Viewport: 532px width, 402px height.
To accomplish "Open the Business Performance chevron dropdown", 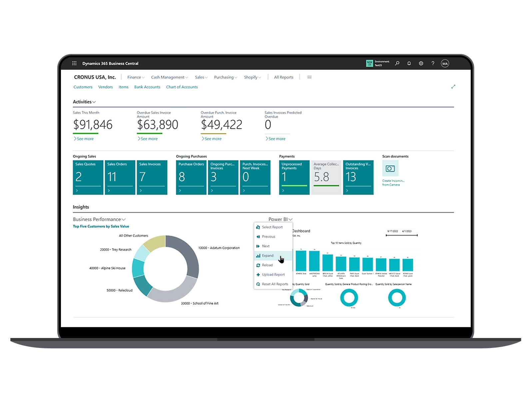I will click(124, 219).
